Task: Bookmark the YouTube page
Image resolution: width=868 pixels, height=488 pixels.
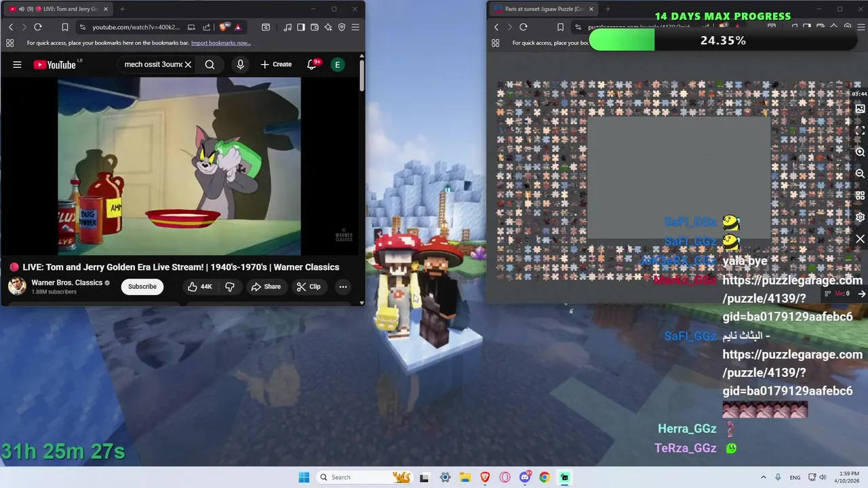Action: (64, 27)
